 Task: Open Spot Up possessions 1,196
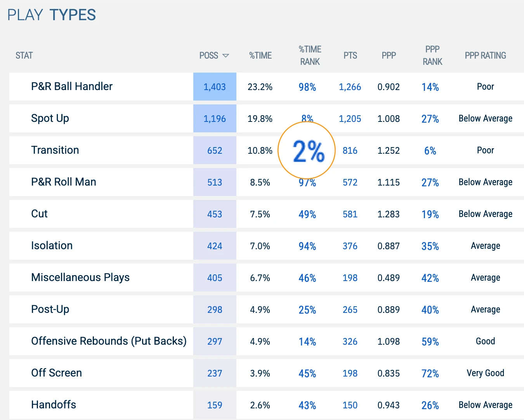point(215,118)
